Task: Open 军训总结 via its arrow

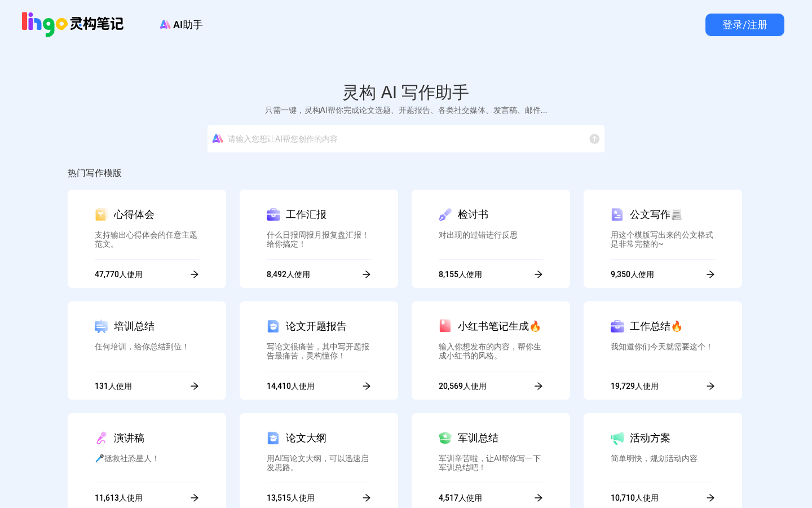Action: pyautogui.click(x=539, y=498)
